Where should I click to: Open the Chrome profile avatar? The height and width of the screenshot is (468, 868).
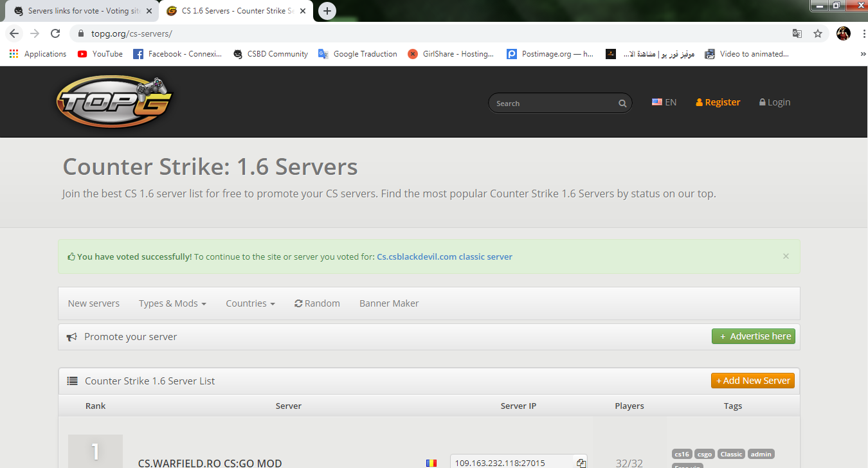(844, 33)
